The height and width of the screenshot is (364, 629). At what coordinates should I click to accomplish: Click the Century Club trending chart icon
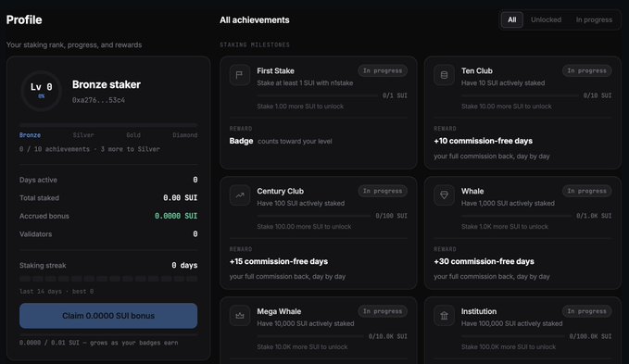(x=240, y=195)
